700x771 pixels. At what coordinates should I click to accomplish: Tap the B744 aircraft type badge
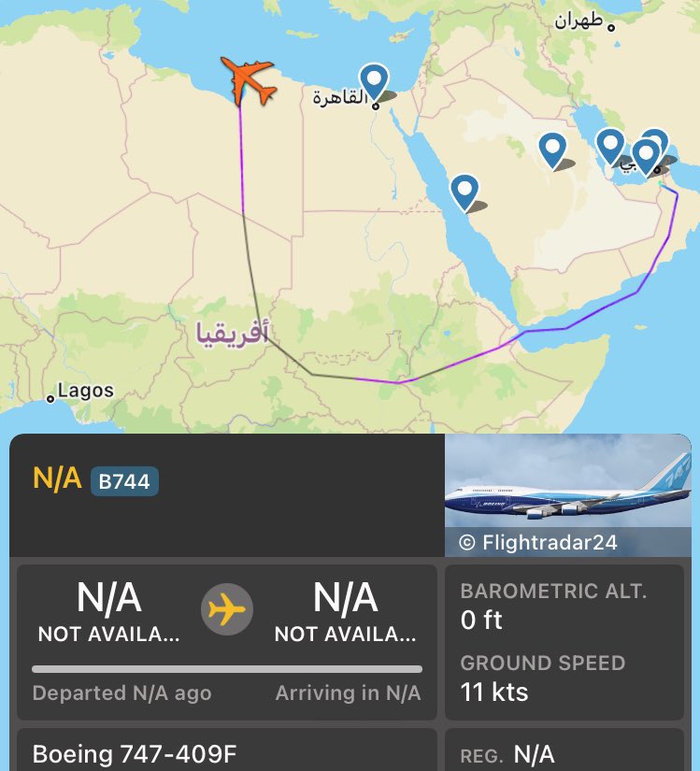tap(124, 481)
